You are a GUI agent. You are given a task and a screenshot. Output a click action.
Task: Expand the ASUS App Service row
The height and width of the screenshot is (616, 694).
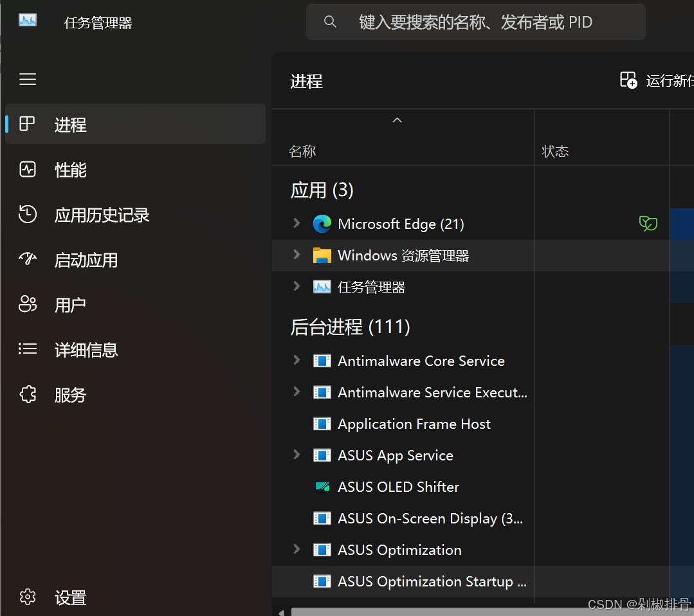click(x=297, y=455)
